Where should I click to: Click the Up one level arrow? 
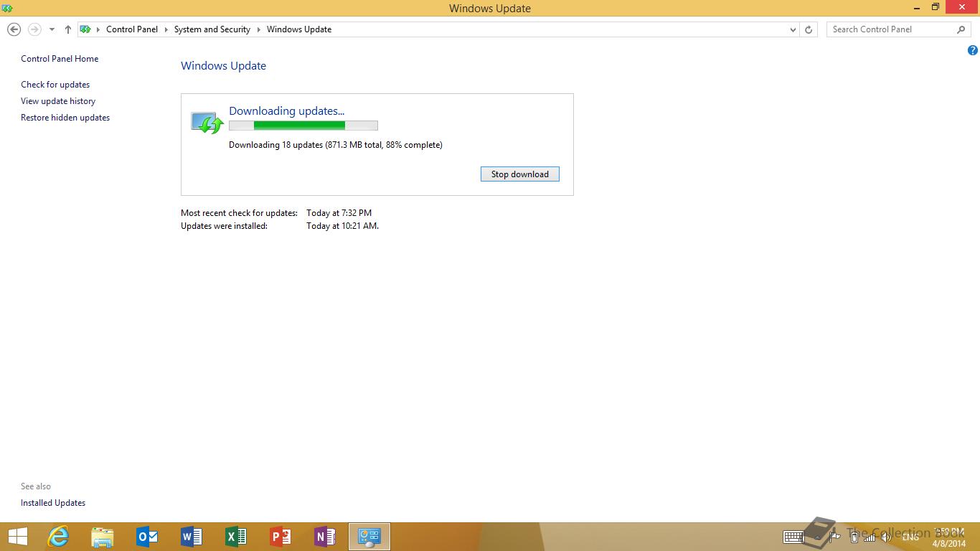click(68, 29)
